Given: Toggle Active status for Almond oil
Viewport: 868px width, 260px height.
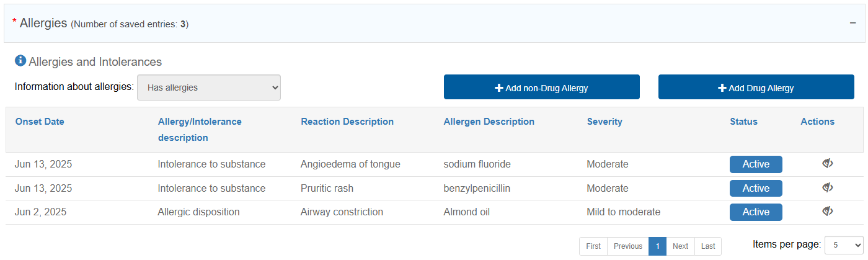Looking at the screenshot, I should coord(756,212).
